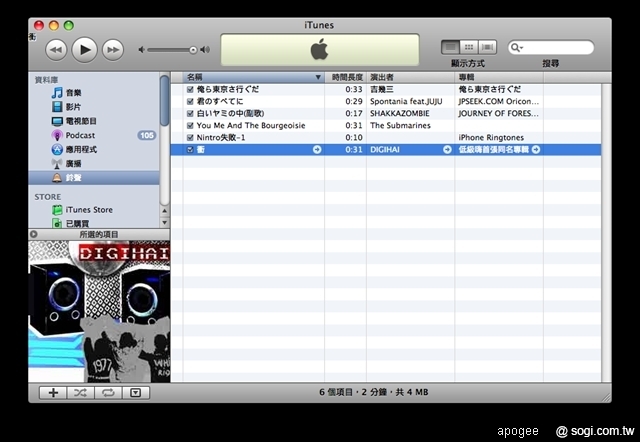This screenshot has height=442, width=640.
Task: Sort by Artist column header (演出者)
Action: tap(411, 77)
